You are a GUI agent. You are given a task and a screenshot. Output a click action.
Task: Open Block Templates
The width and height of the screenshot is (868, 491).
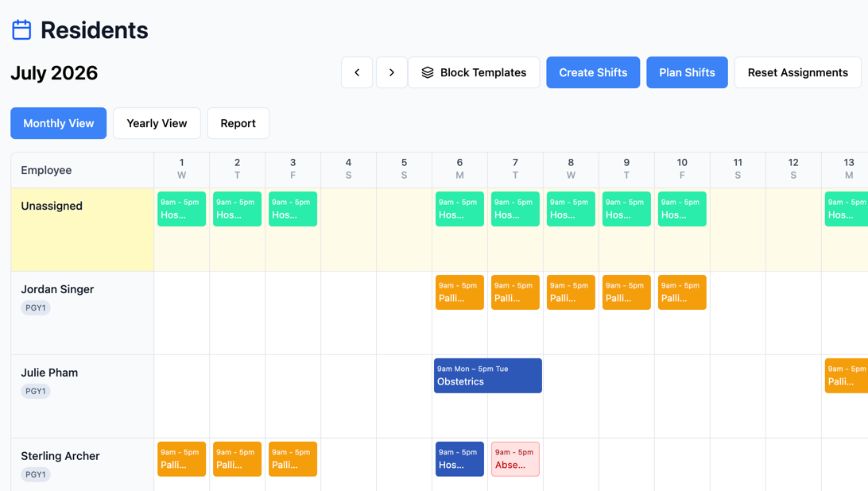(474, 72)
